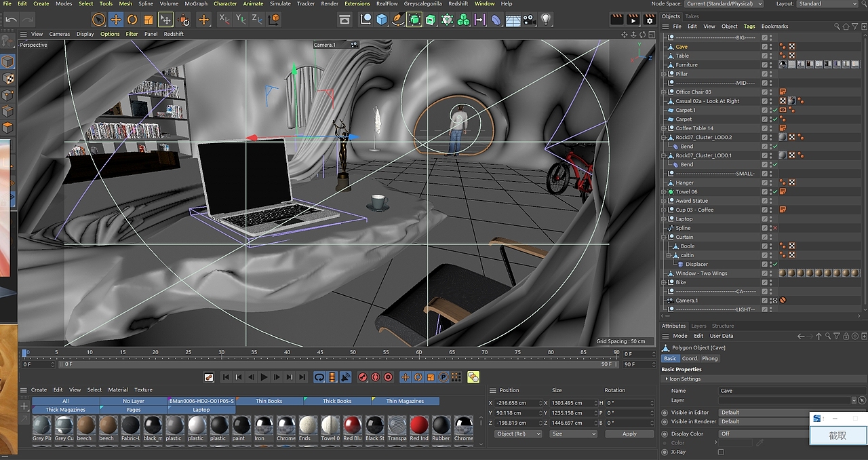Toggle the green checkmark on Carpet.1

(x=775, y=110)
